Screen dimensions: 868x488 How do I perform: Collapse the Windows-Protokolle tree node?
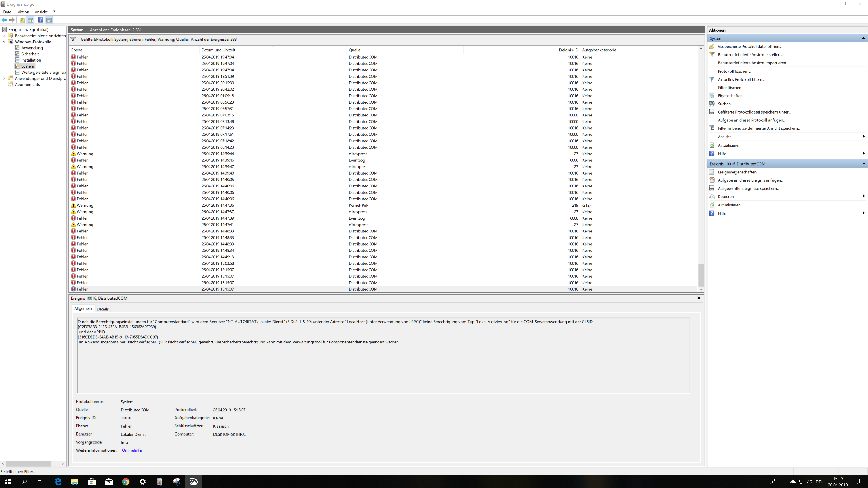coord(4,42)
